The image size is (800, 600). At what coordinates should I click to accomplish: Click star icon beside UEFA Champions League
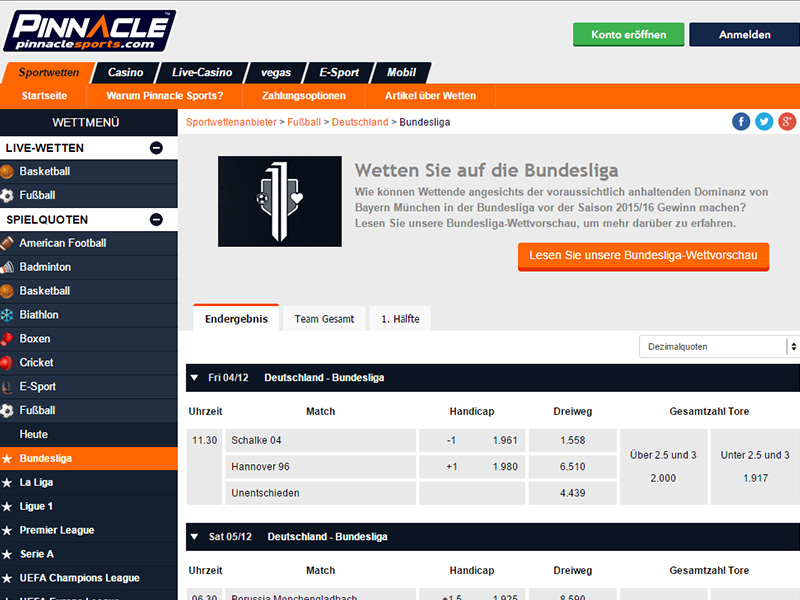(x=7, y=578)
